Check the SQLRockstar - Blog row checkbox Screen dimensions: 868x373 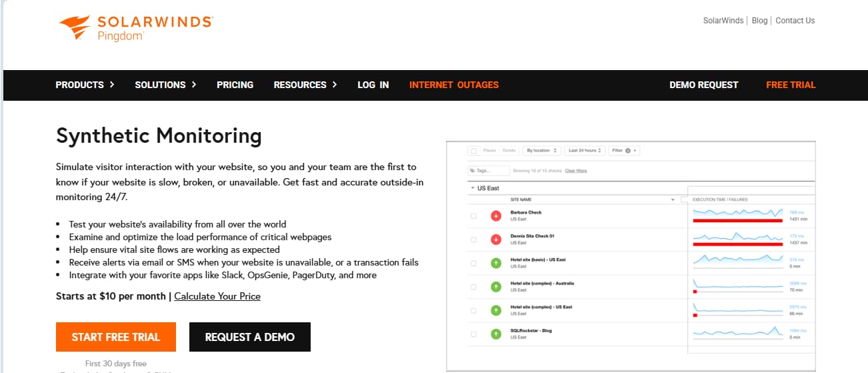473,334
